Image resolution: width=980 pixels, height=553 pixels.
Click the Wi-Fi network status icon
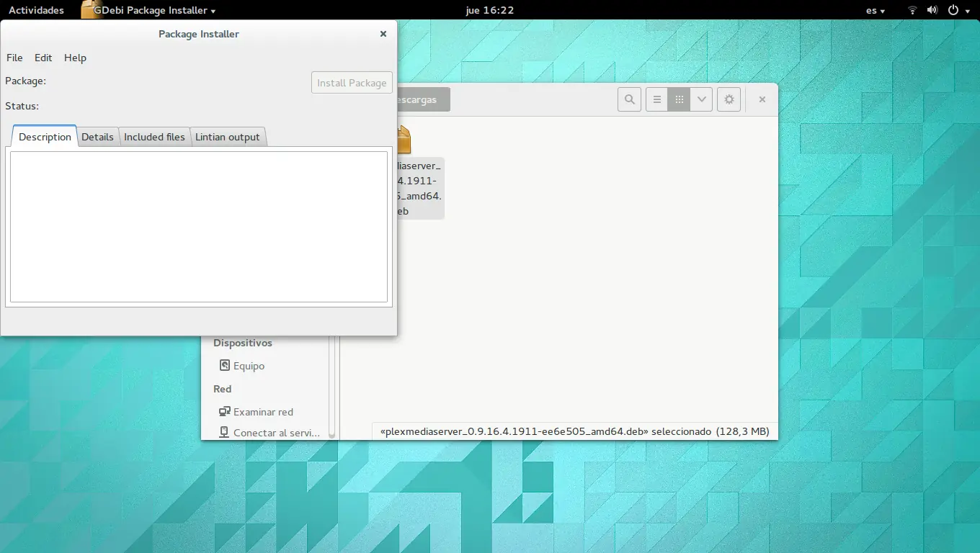912,10
